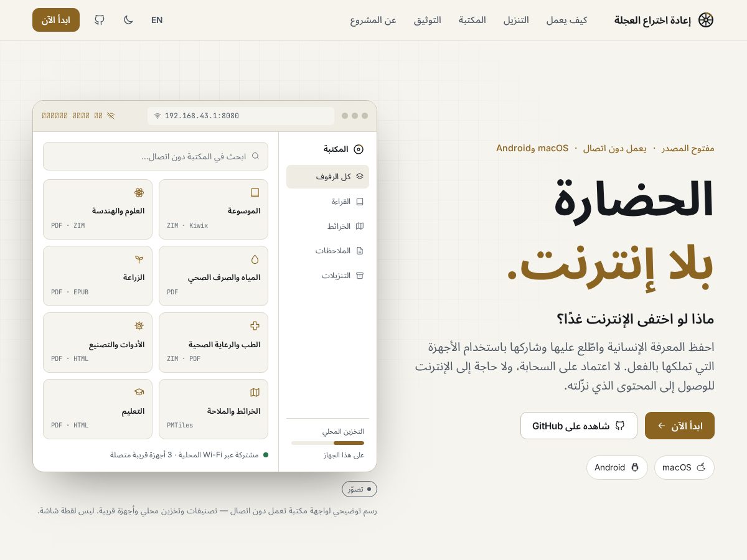Click the Android robot icon on the chip

(x=635, y=467)
